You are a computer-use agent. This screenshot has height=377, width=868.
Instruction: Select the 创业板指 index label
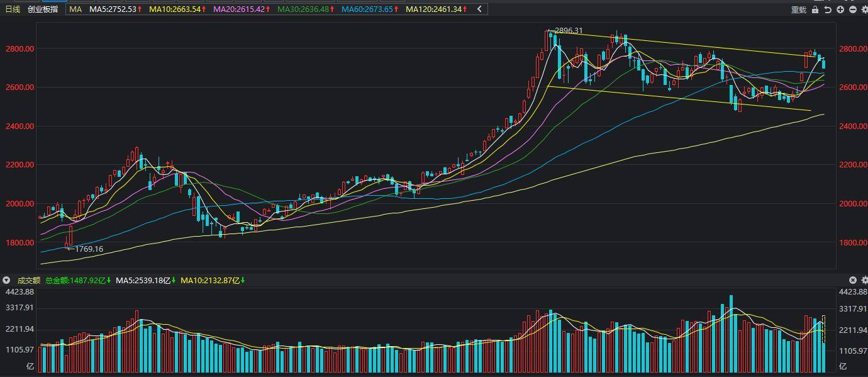tap(43, 9)
